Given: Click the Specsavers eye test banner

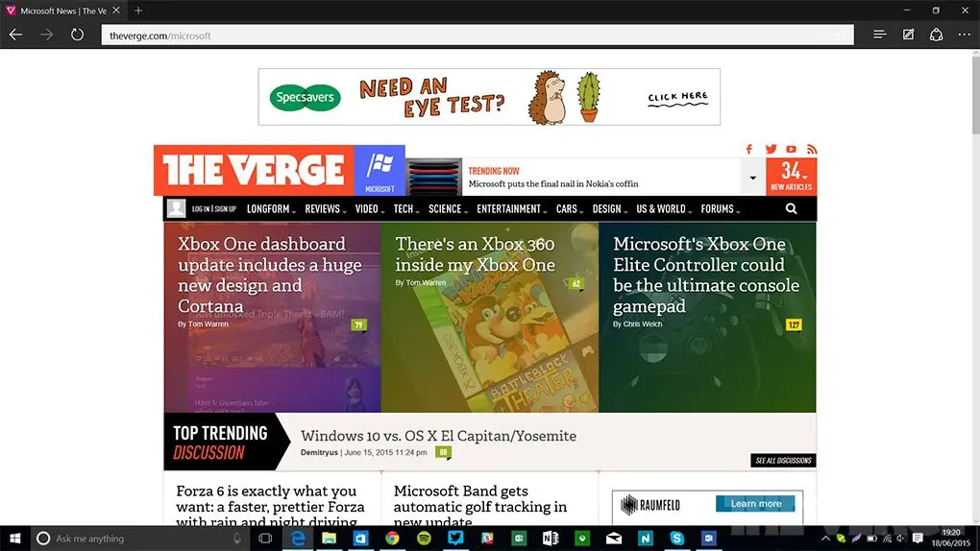Looking at the screenshot, I should (489, 97).
